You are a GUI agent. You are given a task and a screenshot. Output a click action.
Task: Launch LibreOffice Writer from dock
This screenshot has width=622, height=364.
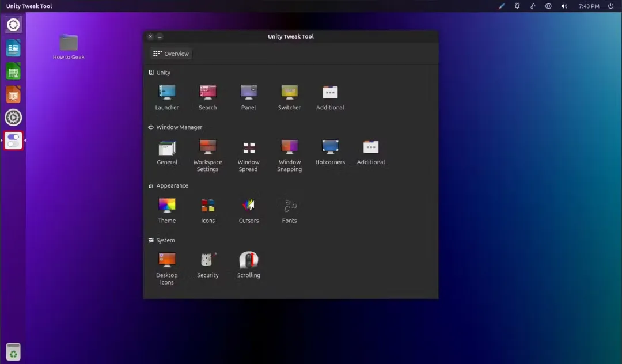pos(13,48)
